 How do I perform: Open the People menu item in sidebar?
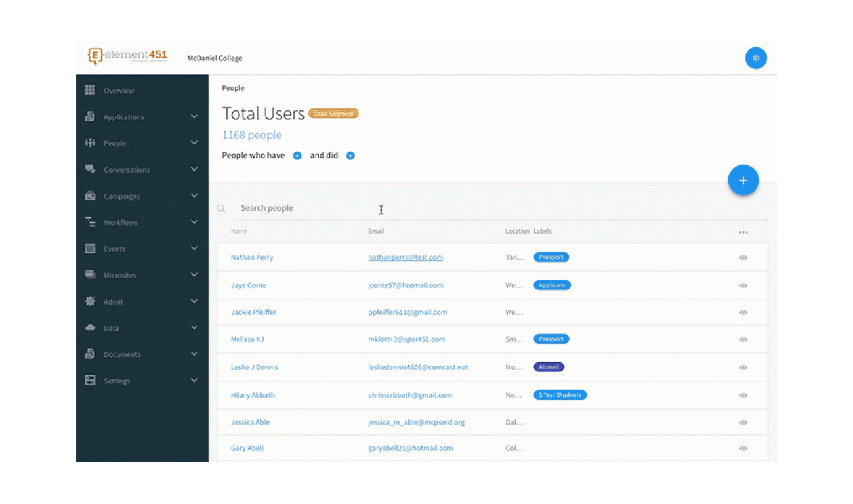pyautogui.click(x=115, y=144)
